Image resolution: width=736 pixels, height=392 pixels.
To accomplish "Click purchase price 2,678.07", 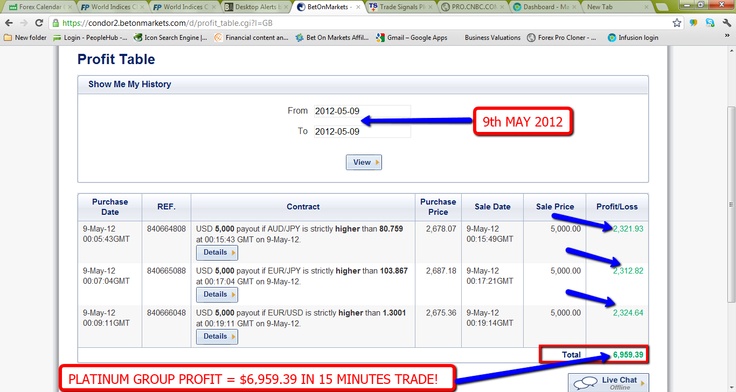I will point(441,229).
